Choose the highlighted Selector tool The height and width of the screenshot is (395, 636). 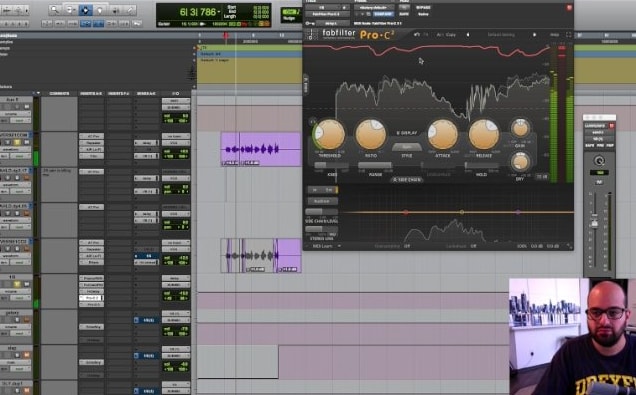point(85,10)
